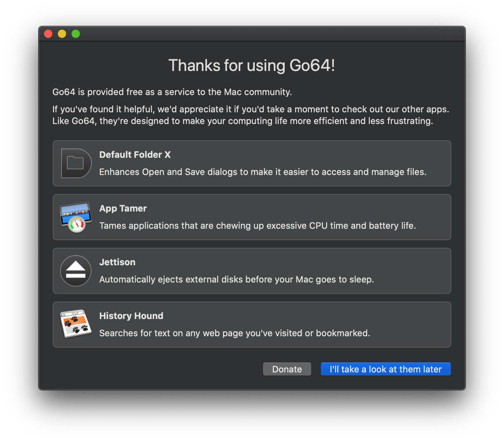Select the Jettison title text
Viewport: 504px width, 441px height.
117,262
